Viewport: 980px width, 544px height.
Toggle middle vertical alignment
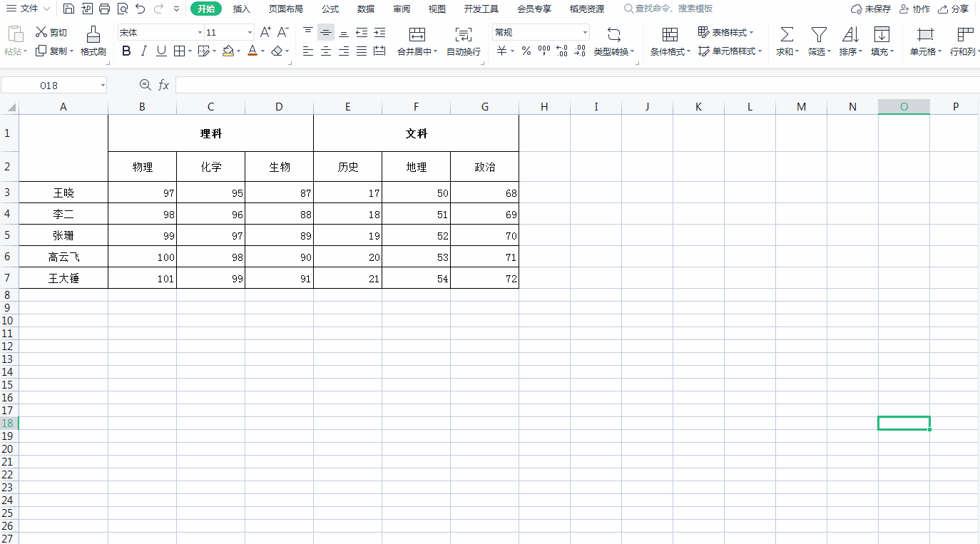point(326,32)
